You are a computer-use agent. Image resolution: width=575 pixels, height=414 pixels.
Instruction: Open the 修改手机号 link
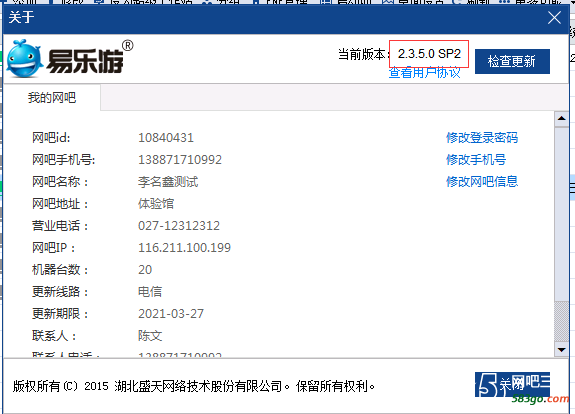coord(476,160)
